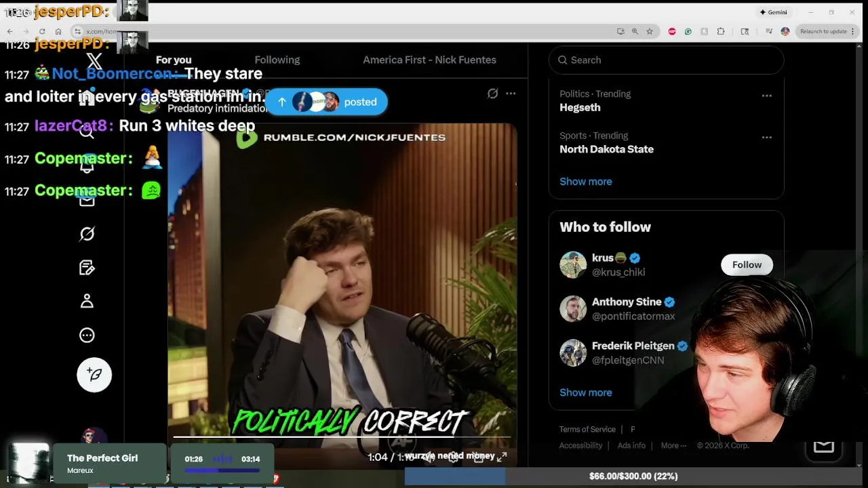Open the Profile page from the sidebar
Image resolution: width=868 pixels, height=488 pixels.
click(87, 301)
